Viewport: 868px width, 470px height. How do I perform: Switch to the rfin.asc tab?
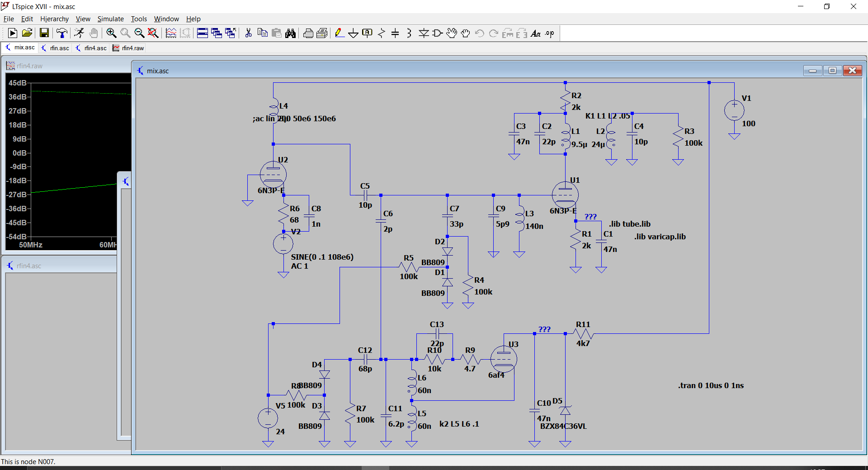(x=55, y=48)
